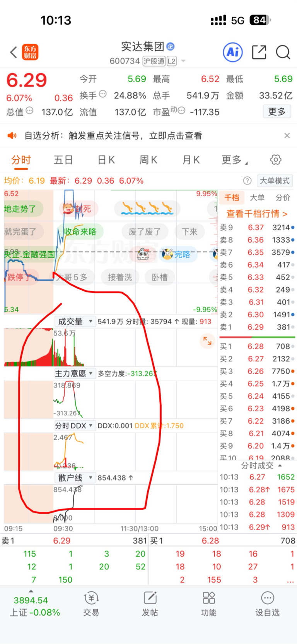Open the 散户线 indicator dropdown

pyautogui.click(x=75, y=478)
